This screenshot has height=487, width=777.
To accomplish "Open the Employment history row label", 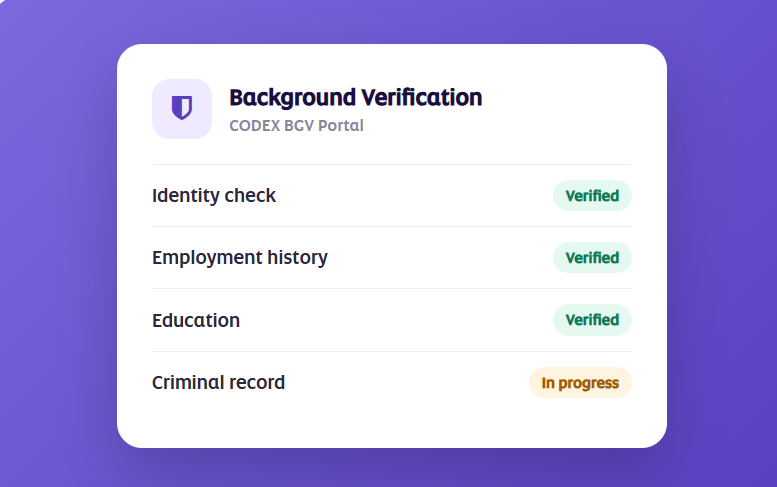I will (x=240, y=258).
